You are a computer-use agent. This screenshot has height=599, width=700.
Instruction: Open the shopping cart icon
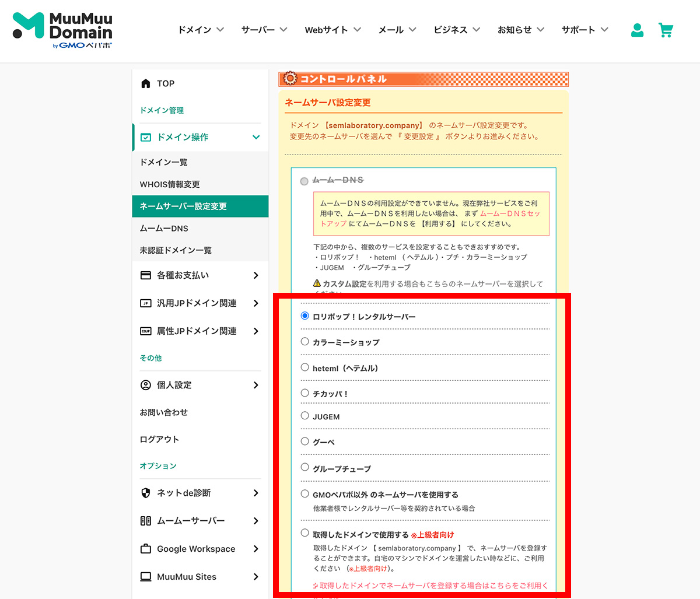pos(666,30)
